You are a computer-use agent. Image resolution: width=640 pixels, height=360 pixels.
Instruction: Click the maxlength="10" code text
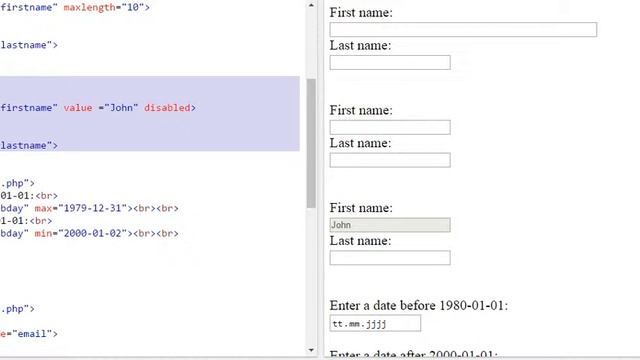[107, 7]
